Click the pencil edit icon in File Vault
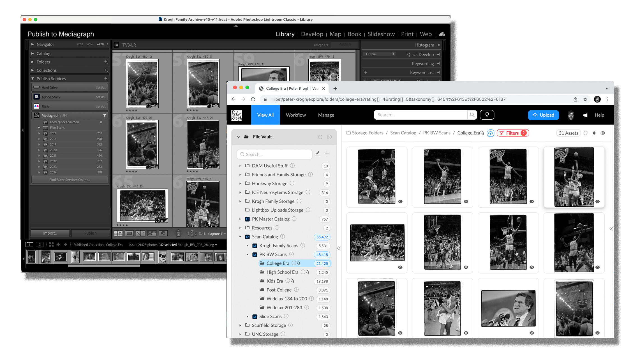 (x=317, y=153)
